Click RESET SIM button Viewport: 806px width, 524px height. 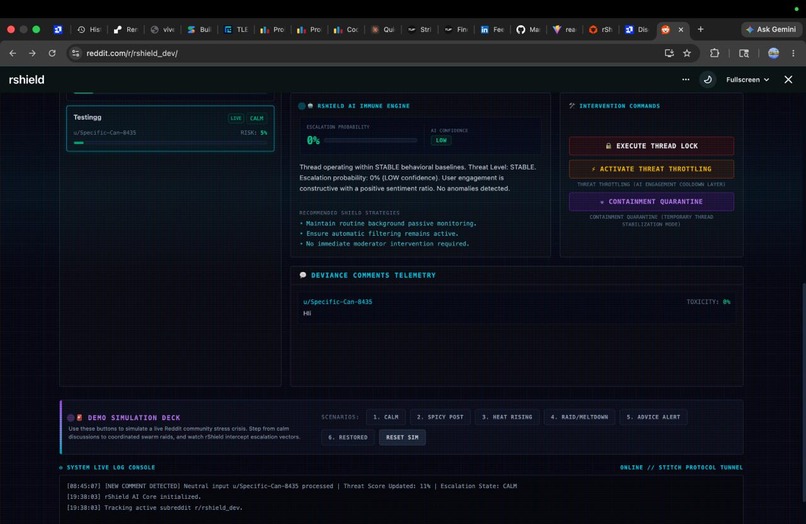coord(402,438)
